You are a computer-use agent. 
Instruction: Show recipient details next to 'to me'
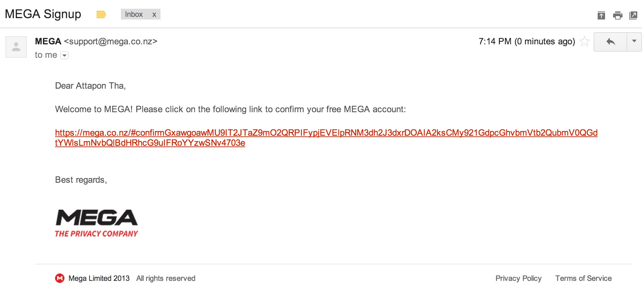coord(64,55)
